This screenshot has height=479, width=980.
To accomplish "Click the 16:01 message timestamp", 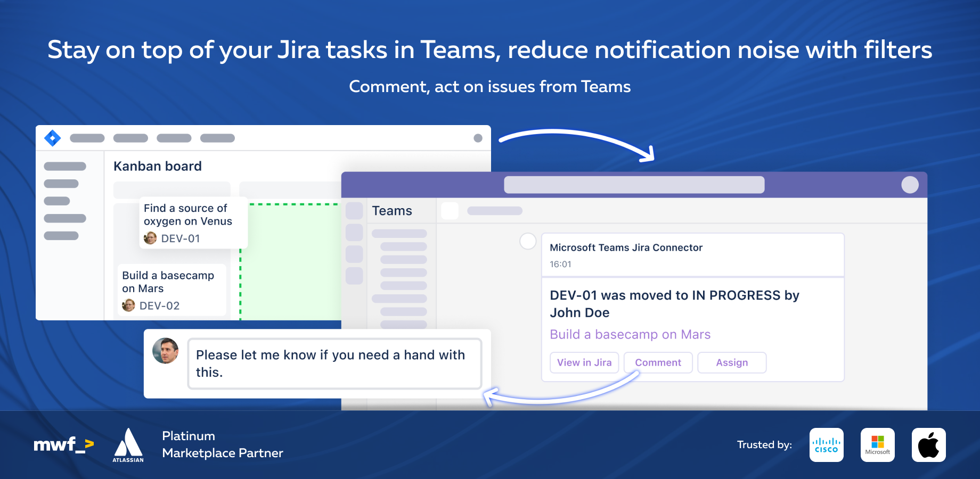I will point(560,264).
